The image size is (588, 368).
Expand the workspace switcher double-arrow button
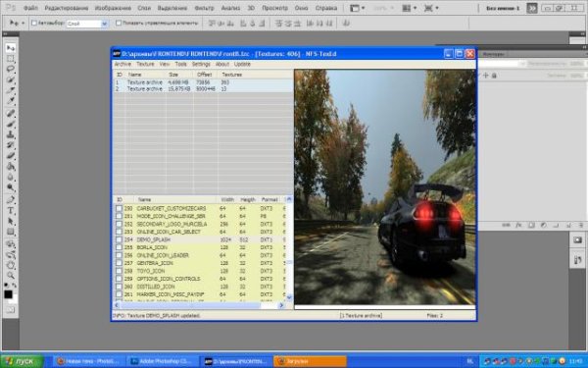click(532, 8)
